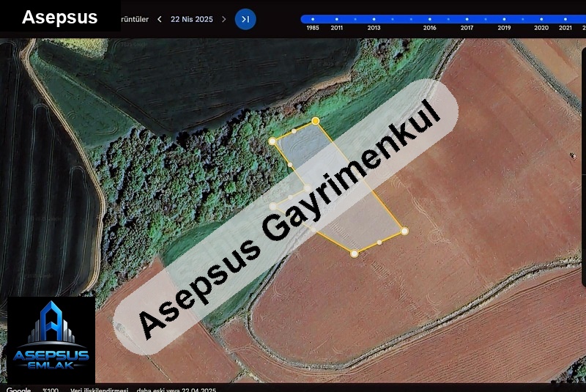Select the 2016 timeline marker
Image resolution: width=586 pixels, height=392 pixels.
pos(429,20)
